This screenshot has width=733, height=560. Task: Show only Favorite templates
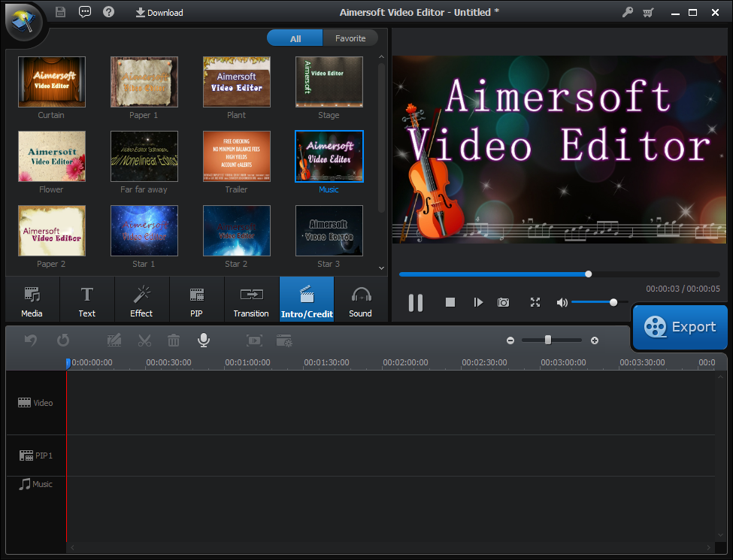350,38
